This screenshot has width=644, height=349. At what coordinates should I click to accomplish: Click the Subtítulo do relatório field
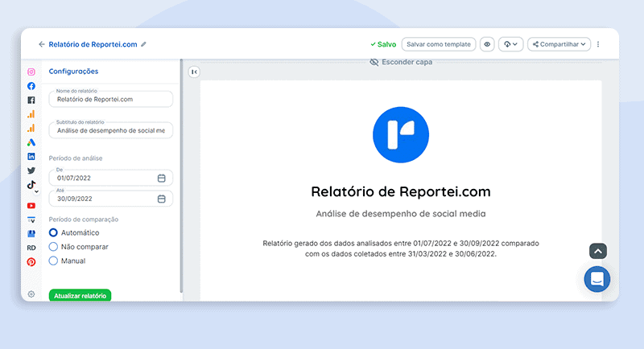tap(111, 130)
